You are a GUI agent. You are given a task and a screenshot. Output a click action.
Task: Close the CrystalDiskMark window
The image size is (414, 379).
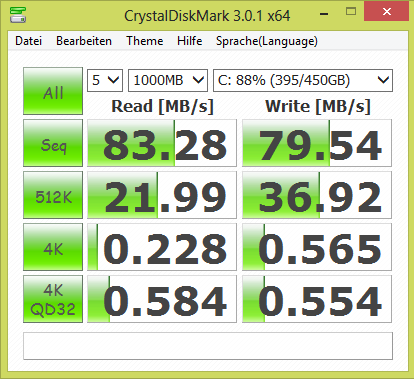coord(387,12)
